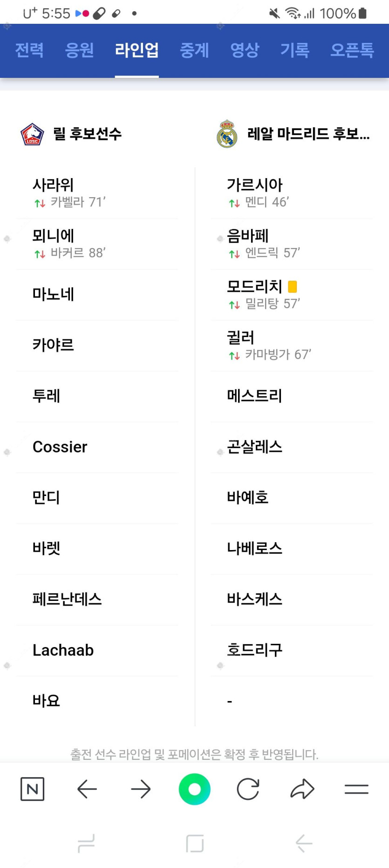
Task: Open the browser hamburger menu
Action: (356, 789)
